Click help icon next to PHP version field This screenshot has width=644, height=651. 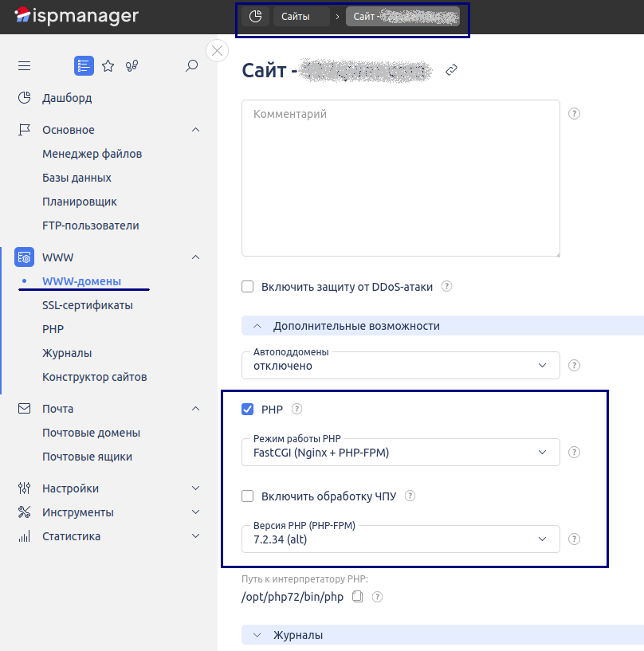point(574,539)
